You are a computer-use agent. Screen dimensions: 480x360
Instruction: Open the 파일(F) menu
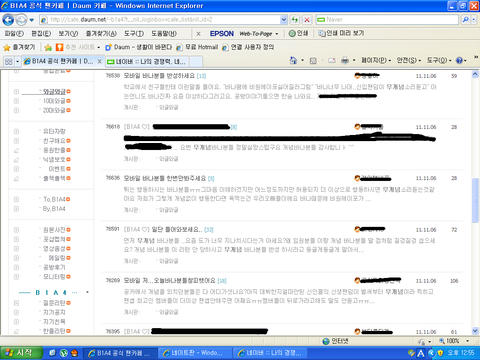14,34
